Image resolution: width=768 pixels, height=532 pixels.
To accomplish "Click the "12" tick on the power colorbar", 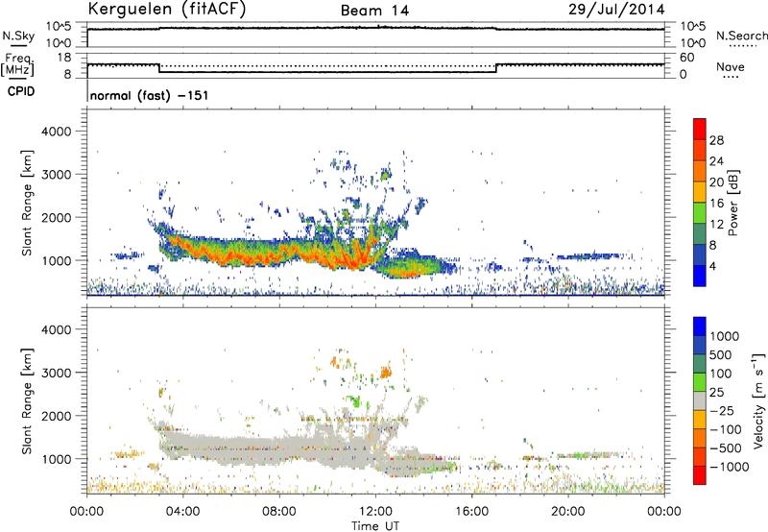I will pos(716,225).
